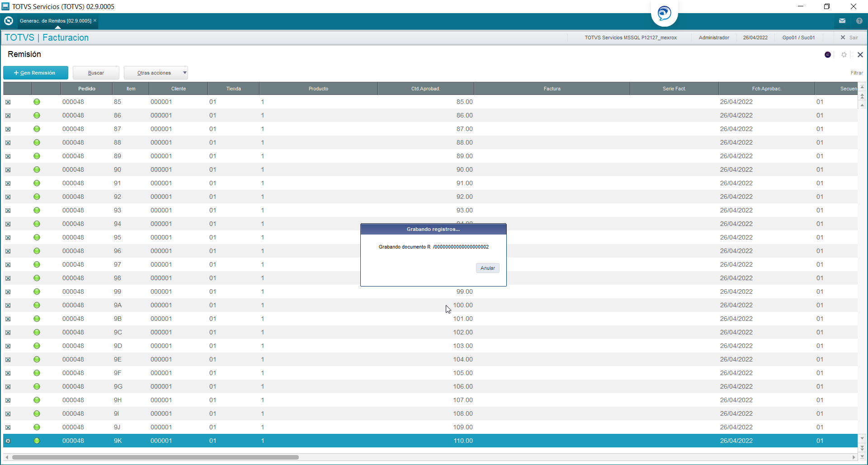This screenshot has height=465, width=868.
Task: Open the mail envelope icon
Action: [842, 21]
